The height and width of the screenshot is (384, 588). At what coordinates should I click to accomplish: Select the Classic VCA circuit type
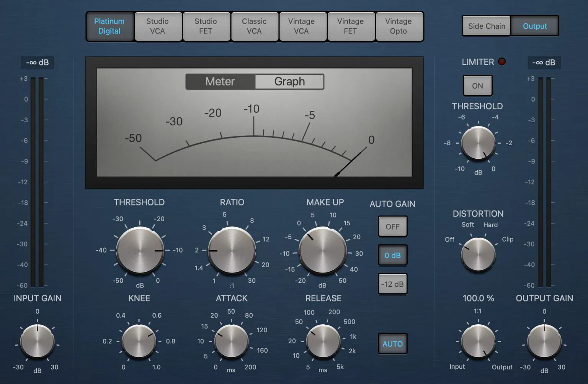(x=255, y=26)
